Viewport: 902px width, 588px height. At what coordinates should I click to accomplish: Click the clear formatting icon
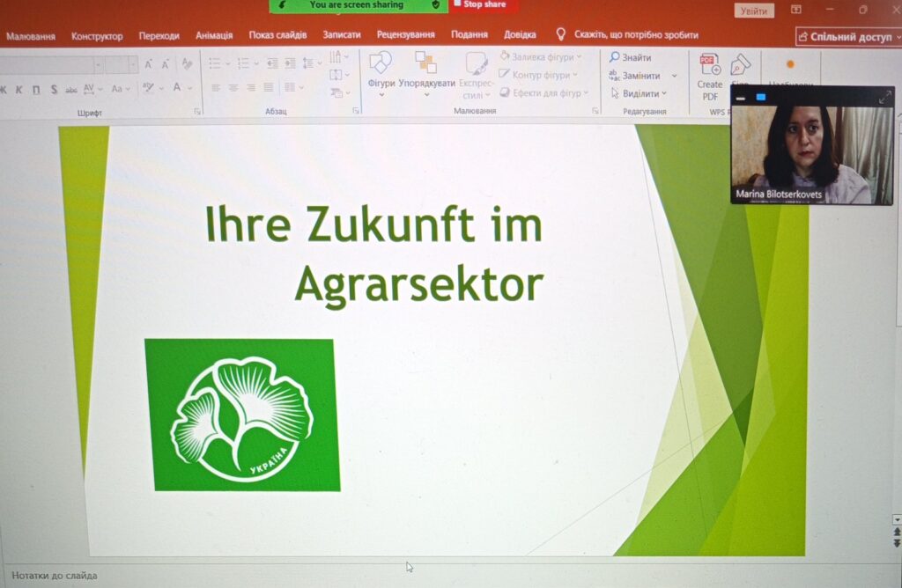tap(187, 64)
